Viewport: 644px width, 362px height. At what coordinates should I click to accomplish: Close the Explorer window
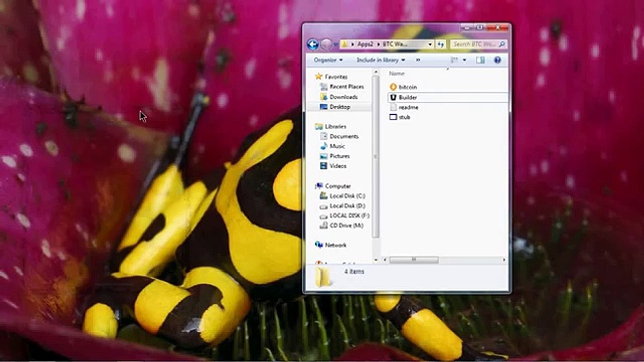[x=497, y=27]
